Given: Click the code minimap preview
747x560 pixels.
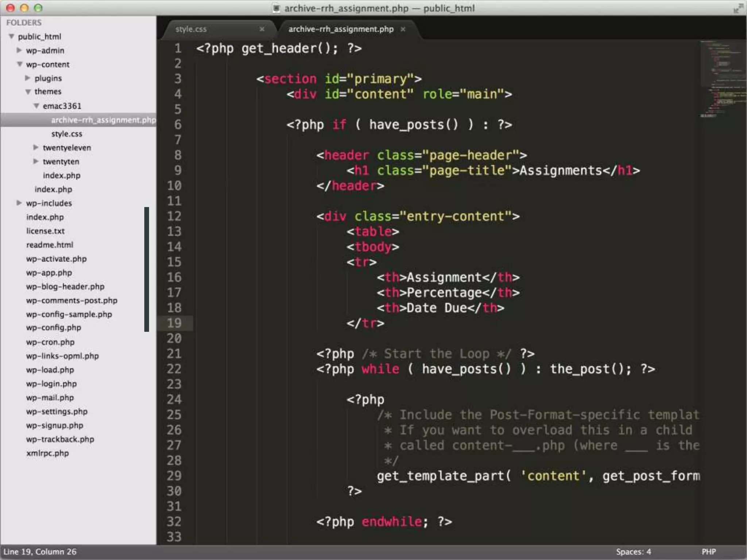Looking at the screenshot, I should pos(722,78).
